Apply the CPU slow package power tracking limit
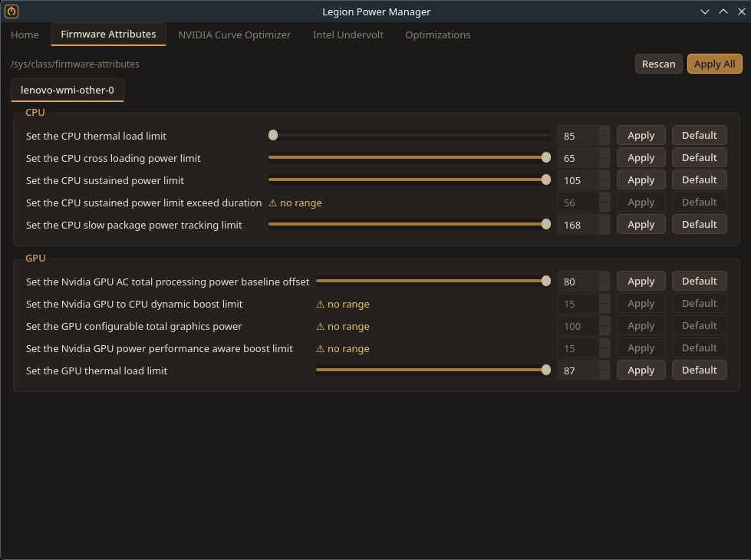Image resolution: width=751 pixels, height=560 pixels. (x=641, y=225)
